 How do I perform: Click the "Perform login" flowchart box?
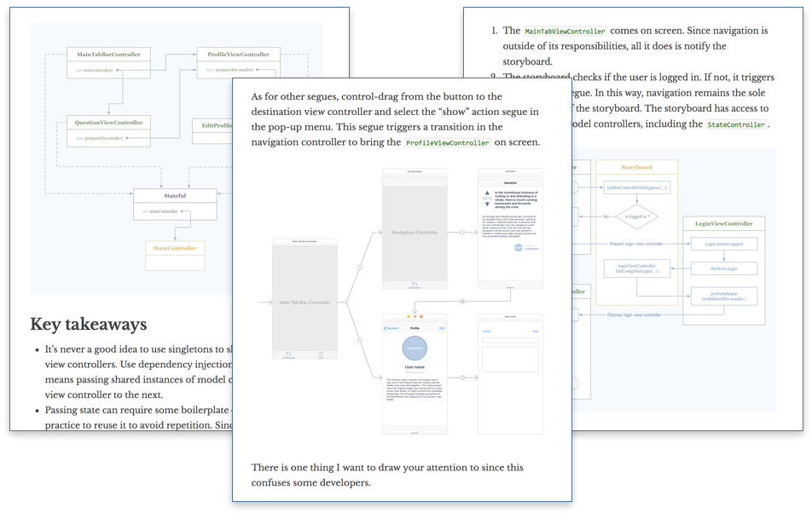pyautogui.click(x=724, y=269)
